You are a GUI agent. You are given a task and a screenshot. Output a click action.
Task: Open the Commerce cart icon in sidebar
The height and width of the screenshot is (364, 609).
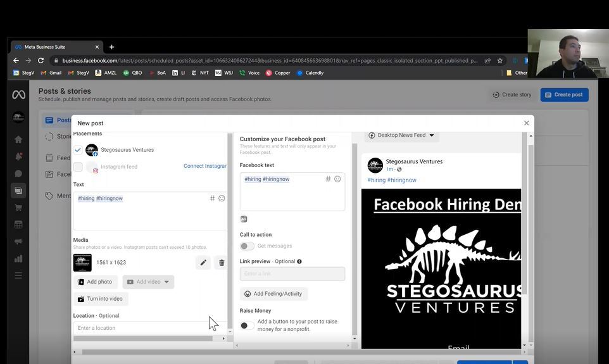[18, 208]
